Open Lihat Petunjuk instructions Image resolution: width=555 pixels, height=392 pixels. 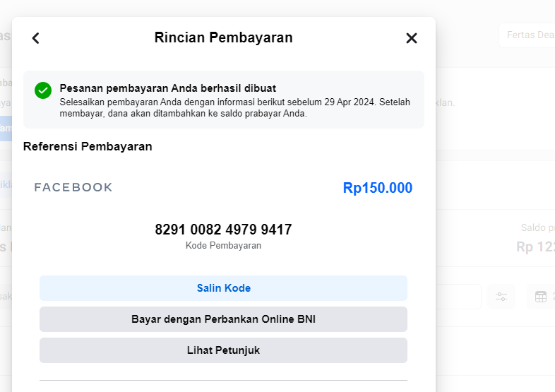click(223, 350)
